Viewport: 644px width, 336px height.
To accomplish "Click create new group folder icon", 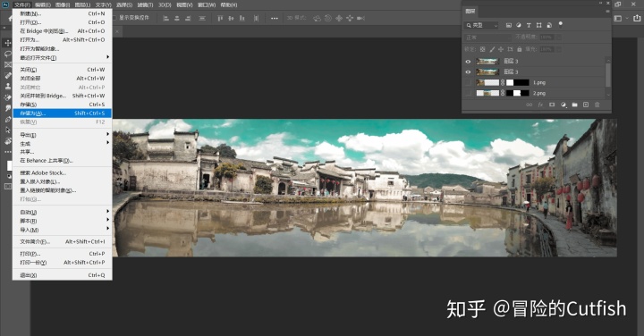I will [574, 105].
